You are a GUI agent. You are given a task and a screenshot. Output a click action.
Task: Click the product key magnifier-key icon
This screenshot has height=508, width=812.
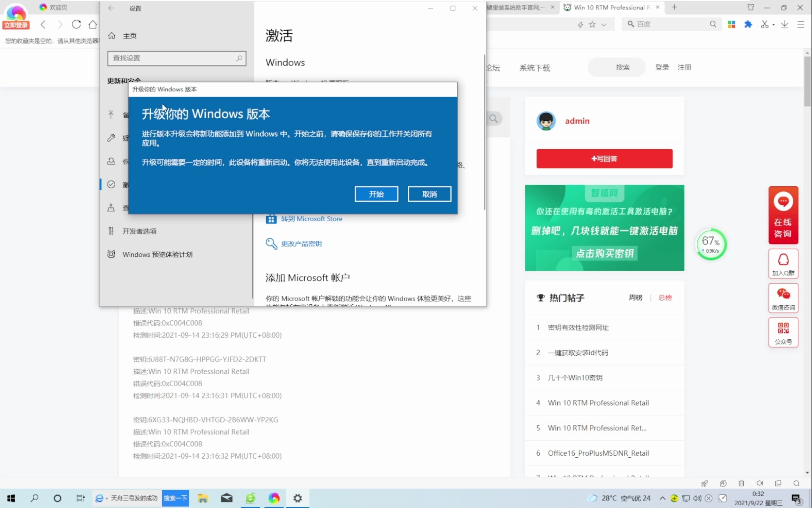(271, 244)
